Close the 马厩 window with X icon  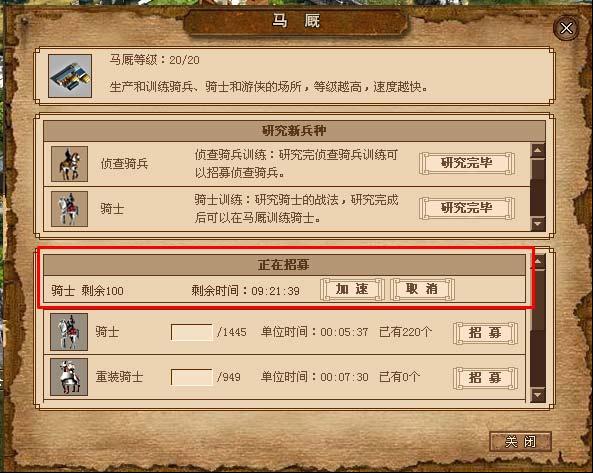[566, 28]
